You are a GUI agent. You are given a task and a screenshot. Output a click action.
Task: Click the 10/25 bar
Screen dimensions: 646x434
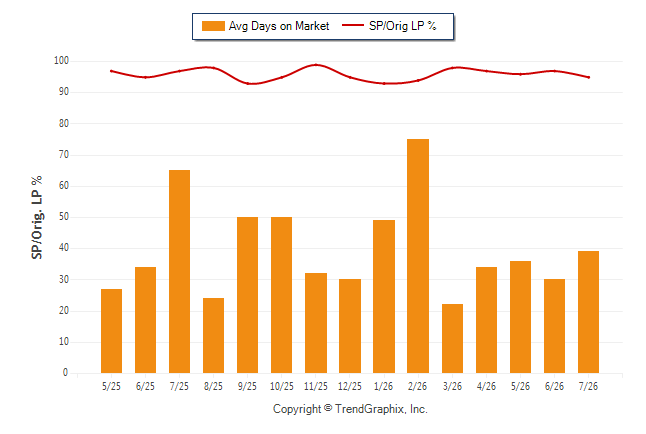tap(281, 295)
